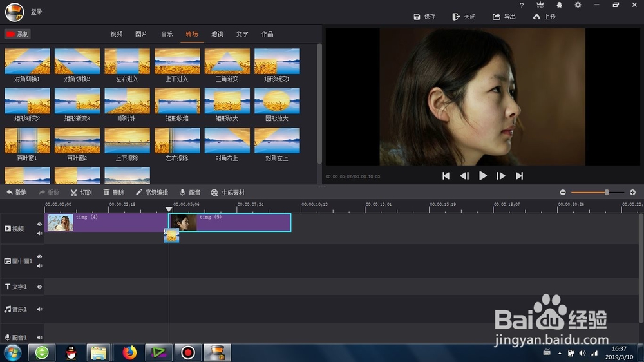644x362 pixels.
Task: Apply the 顺时针 clockwise transition
Action: (128, 100)
